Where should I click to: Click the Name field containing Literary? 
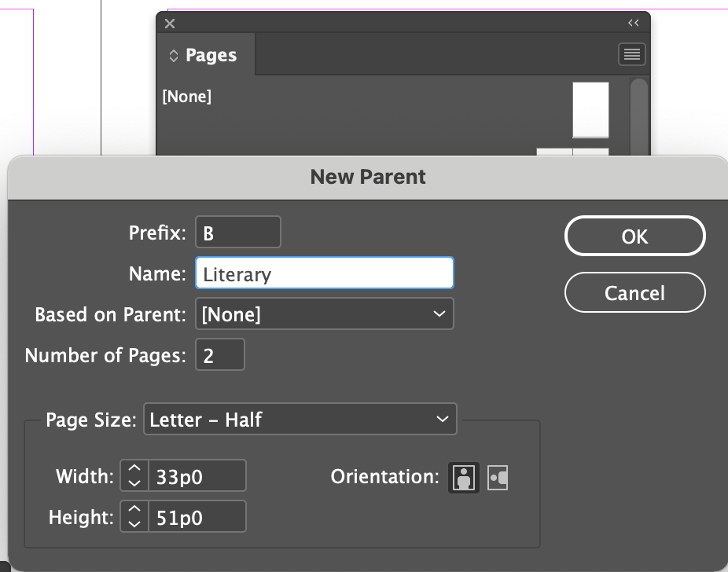tap(325, 273)
